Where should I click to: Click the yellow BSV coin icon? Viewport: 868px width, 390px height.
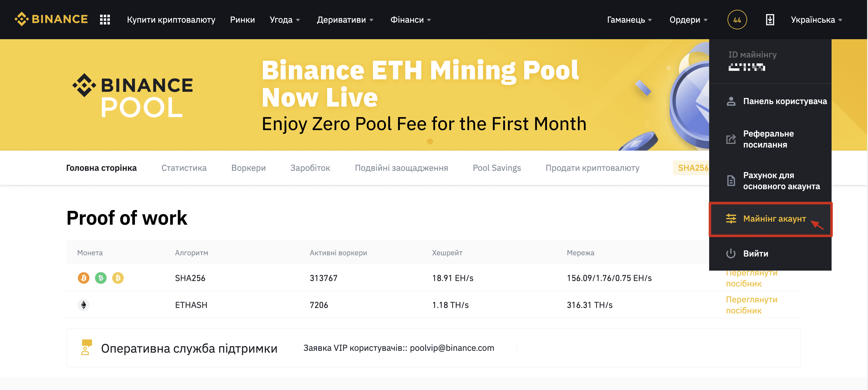point(118,278)
